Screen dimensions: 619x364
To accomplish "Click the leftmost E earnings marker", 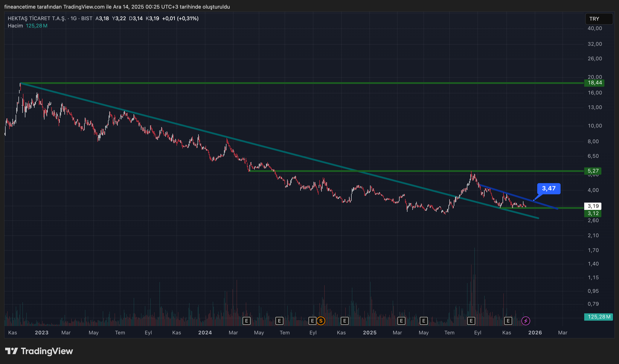I will coord(246,321).
